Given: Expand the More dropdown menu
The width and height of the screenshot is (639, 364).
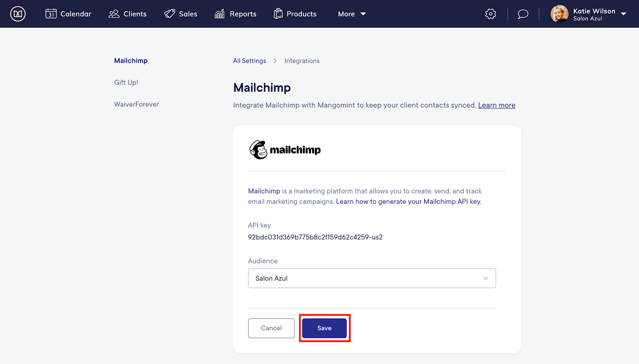Looking at the screenshot, I should 352,14.
